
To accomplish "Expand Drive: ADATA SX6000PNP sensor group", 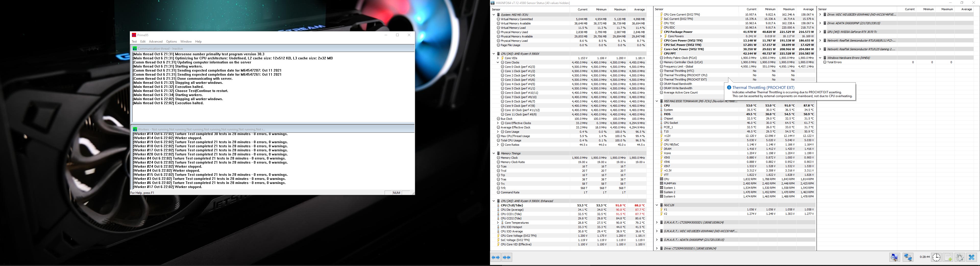I will coord(820,23).
